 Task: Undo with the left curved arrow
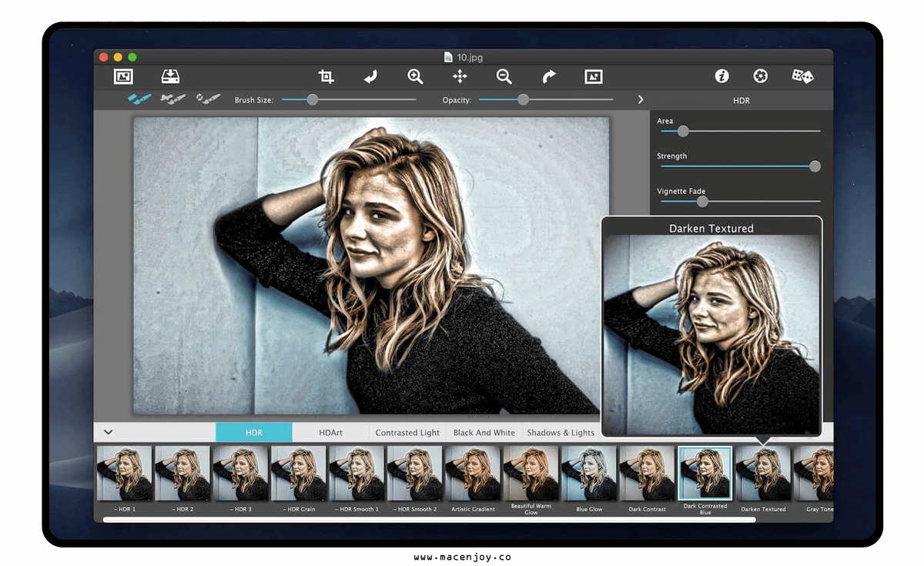tap(371, 76)
